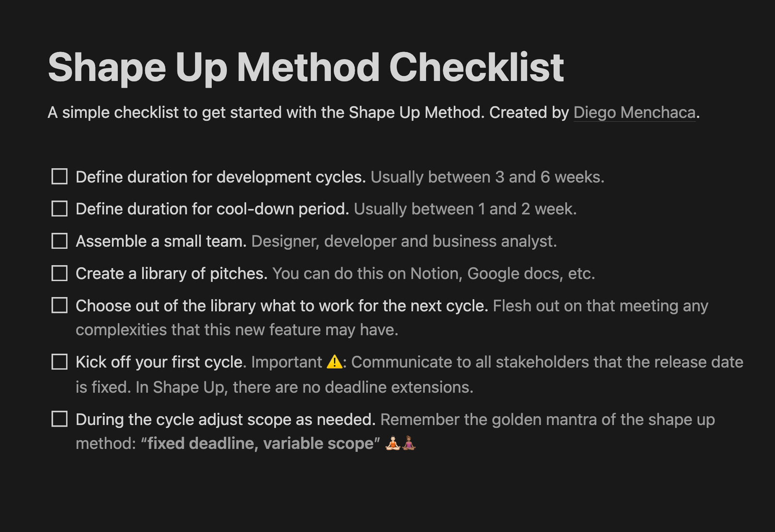Click 'complexities that this new feature may have'

click(x=237, y=330)
